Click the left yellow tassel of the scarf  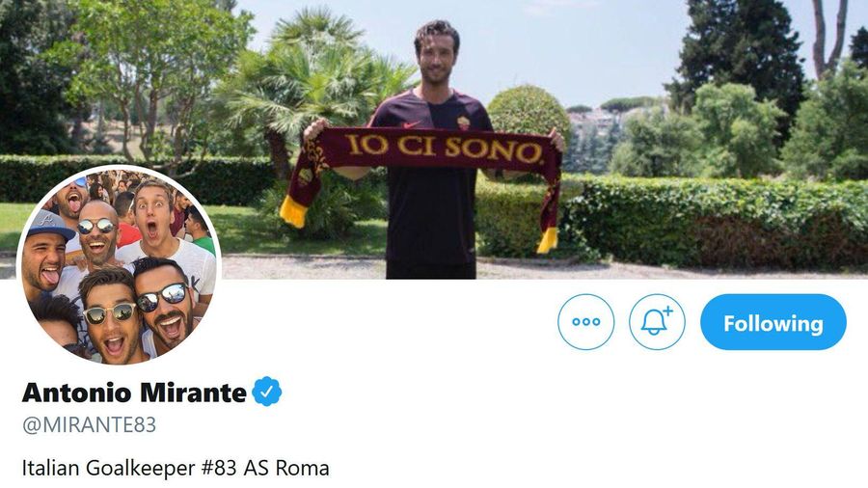[x=293, y=211]
